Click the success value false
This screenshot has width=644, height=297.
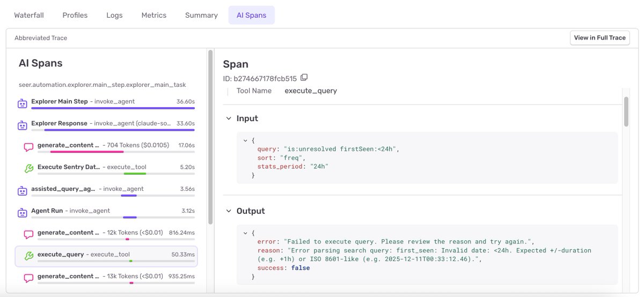pyautogui.click(x=301, y=268)
